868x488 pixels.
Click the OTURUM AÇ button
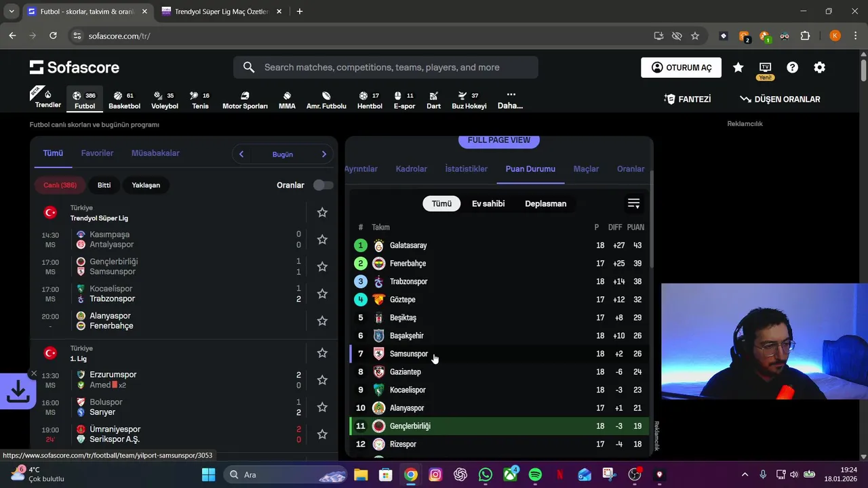coord(681,67)
